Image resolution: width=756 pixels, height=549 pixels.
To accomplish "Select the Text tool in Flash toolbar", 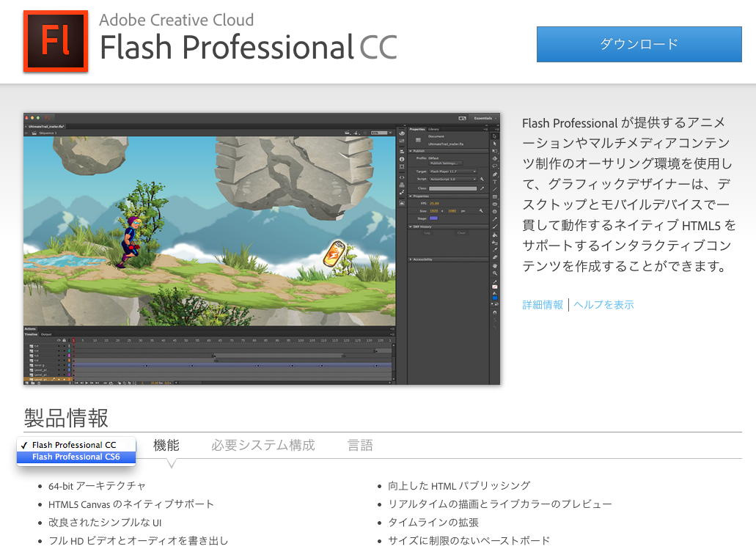I will pos(495,182).
